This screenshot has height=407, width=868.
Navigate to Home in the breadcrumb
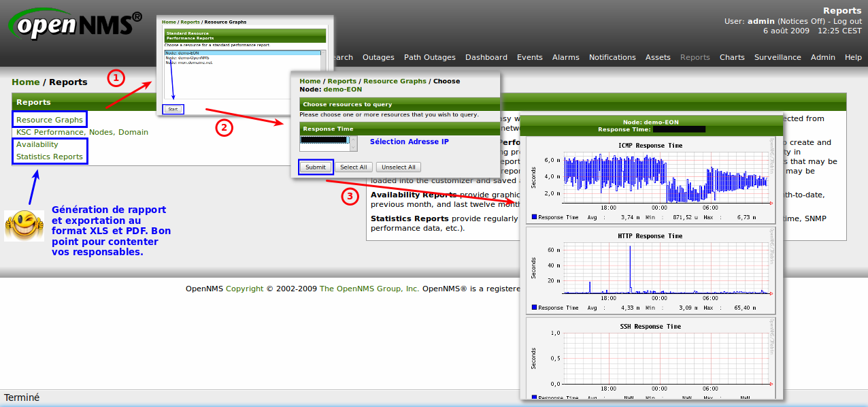coord(26,82)
